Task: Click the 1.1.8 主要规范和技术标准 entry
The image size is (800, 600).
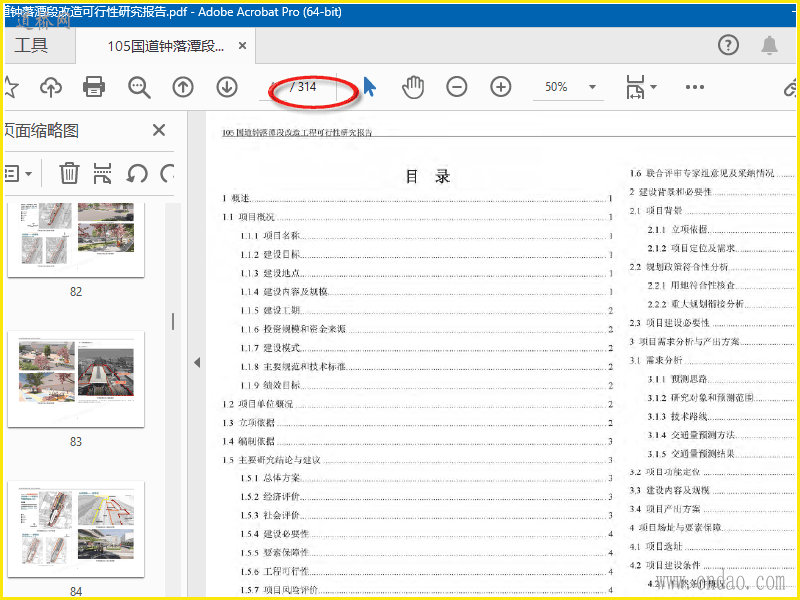Action: click(x=427, y=367)
